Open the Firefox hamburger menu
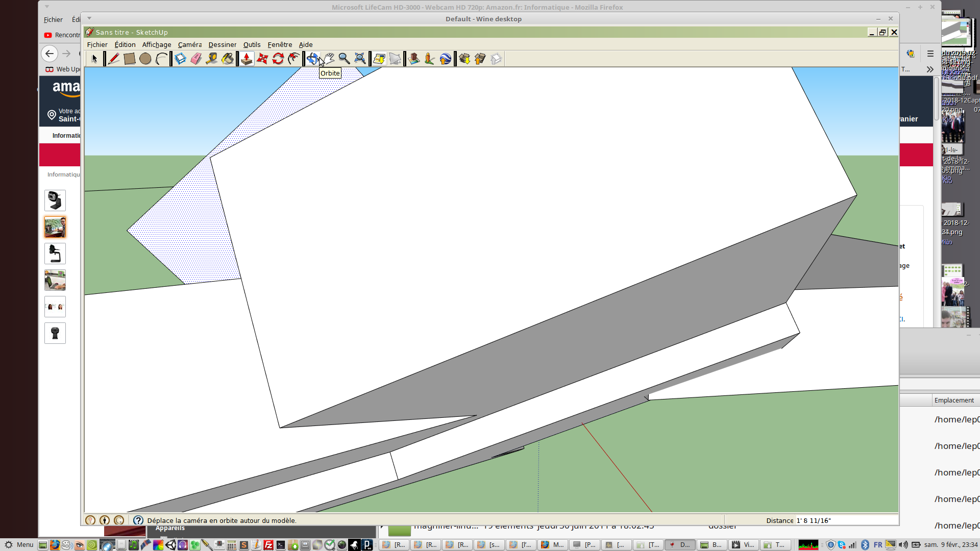Screen dimensions: 980x551 pyautogui.click(x=930, y=54)
